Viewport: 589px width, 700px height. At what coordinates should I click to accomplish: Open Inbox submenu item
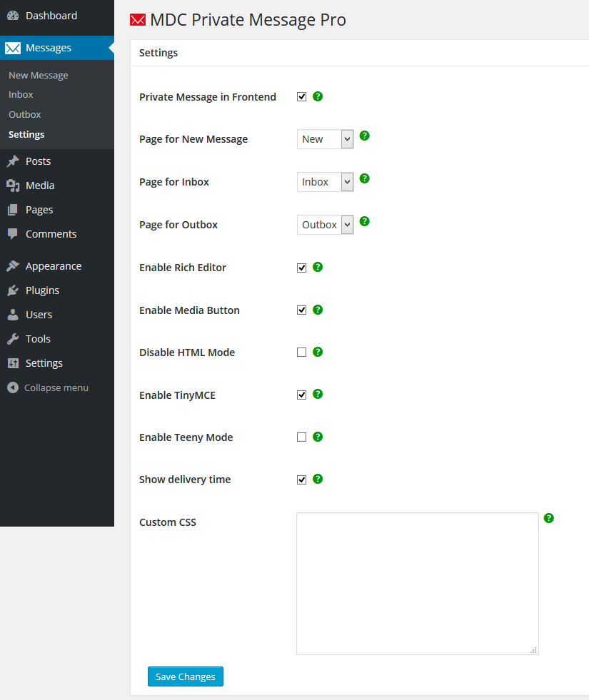(21, 95)
